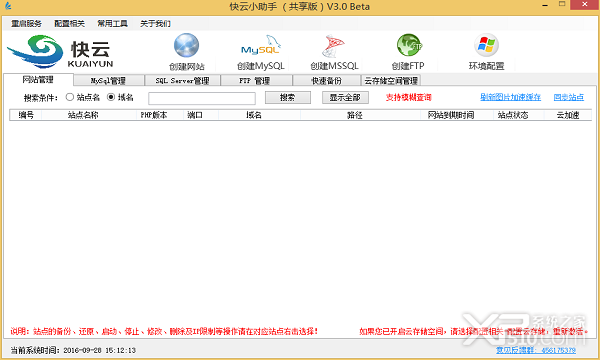600x360 pixels.
Task: Open the 配置相关 menu
Action: coord(69,24)
